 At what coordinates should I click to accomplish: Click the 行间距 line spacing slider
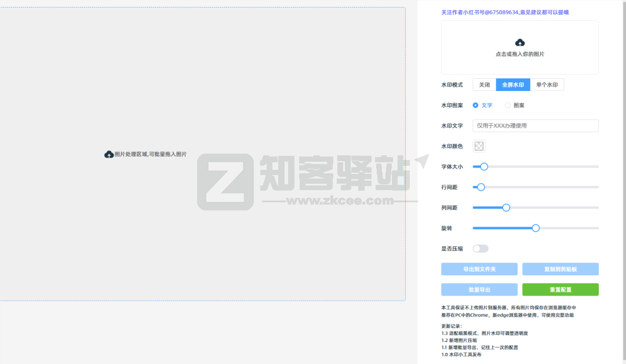[479, 187]
